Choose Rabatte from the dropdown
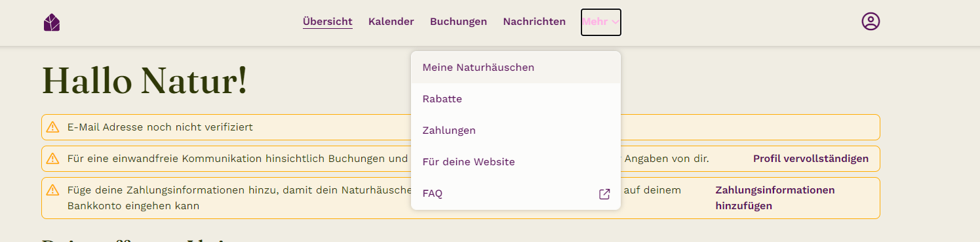This screenshot has width=980, height=242. 516,99
